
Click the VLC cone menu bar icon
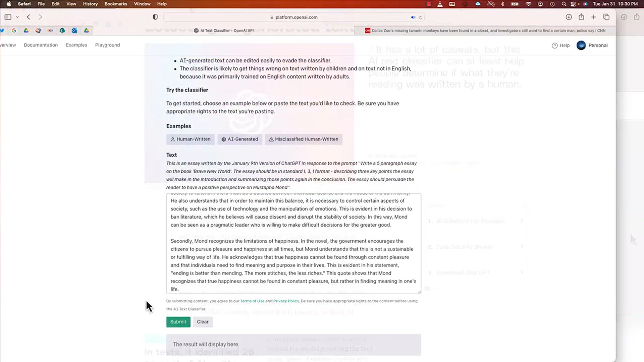(440, 4)
